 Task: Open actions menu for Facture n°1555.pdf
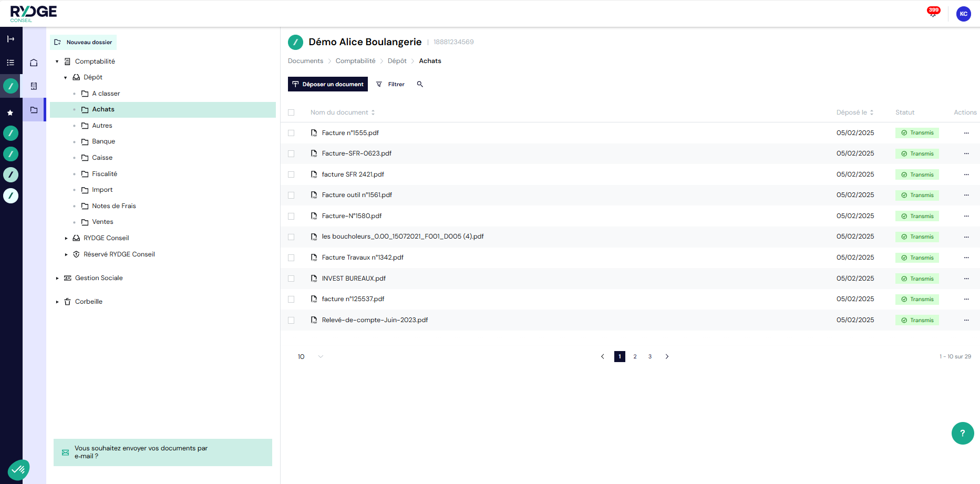pyautogui.click(x=966, y=133)
